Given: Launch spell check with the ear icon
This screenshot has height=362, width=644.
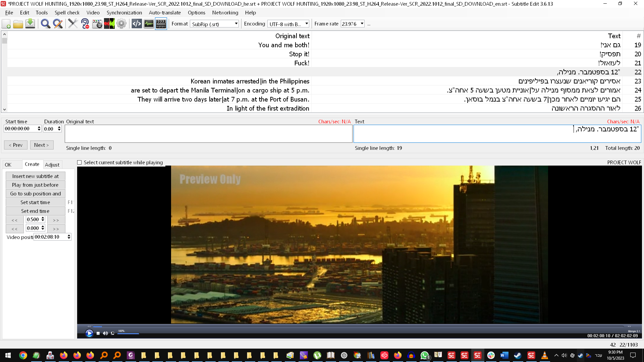Looking at the screenshot, I should (x=85, y=24).
